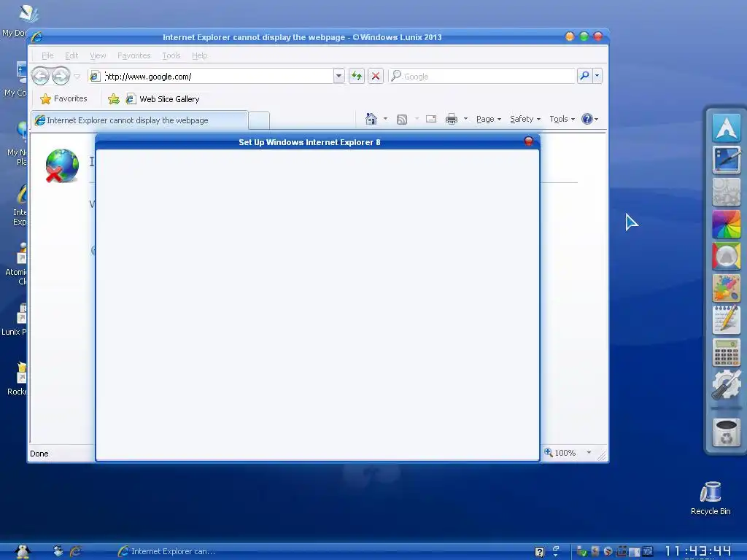This screenshot has height=560, width=747.
Task: Click the taskbar clock showing 11:43:44
Action: tap(698, 551)
